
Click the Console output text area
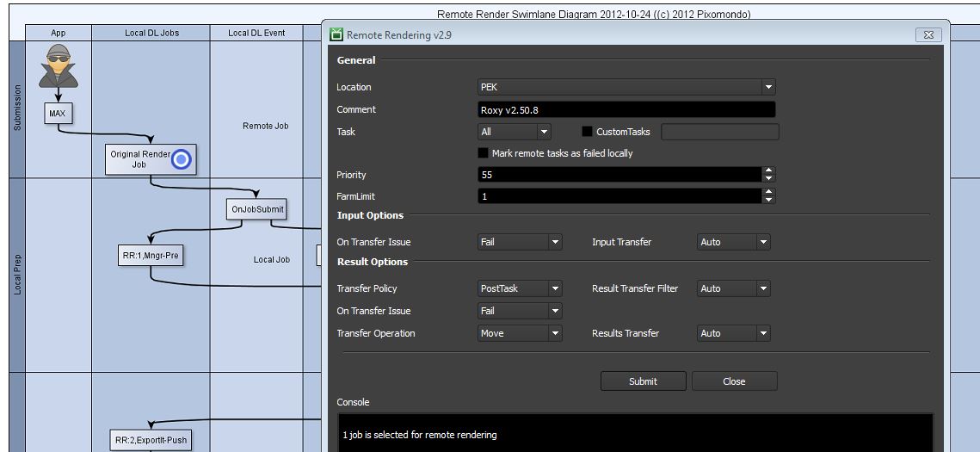pyautogui.click(x=635, y=432)
